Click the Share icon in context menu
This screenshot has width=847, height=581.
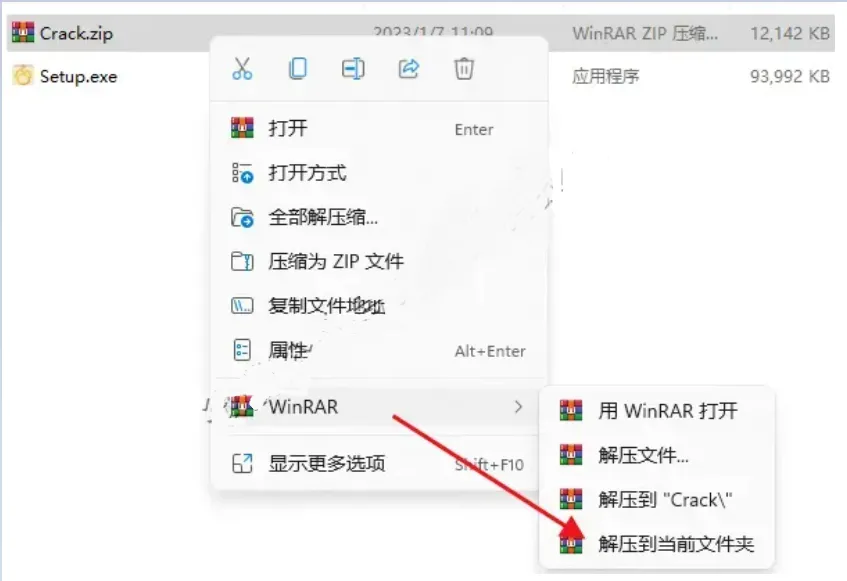(408, 69)
